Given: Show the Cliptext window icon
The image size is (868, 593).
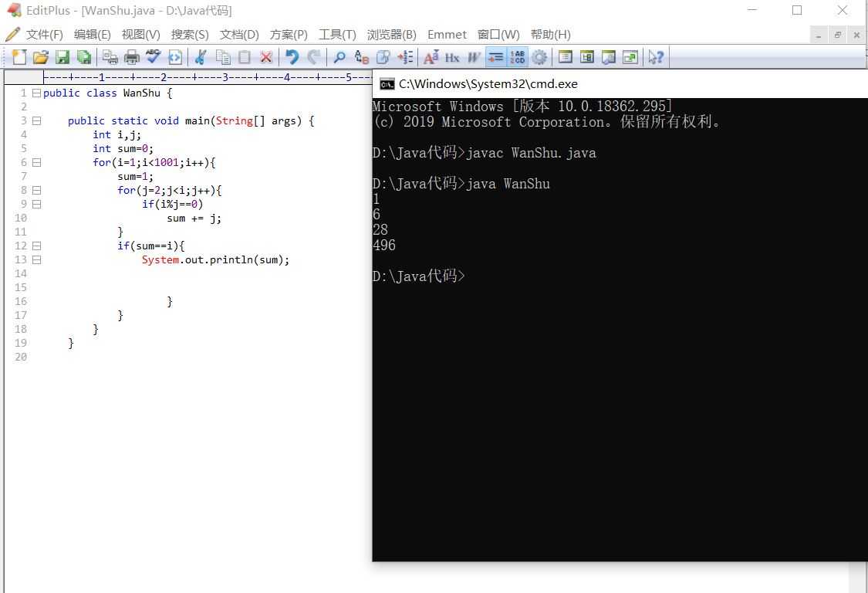Looking at the screenshot, I should click(587, 57).
